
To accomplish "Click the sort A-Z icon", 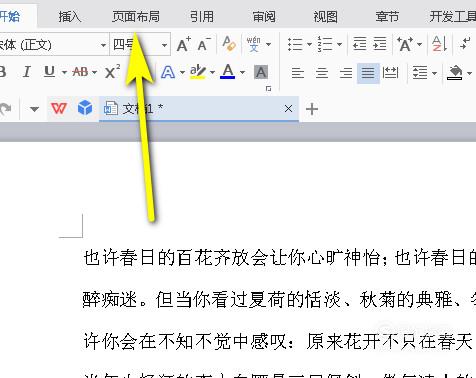I will pos(439,44).
